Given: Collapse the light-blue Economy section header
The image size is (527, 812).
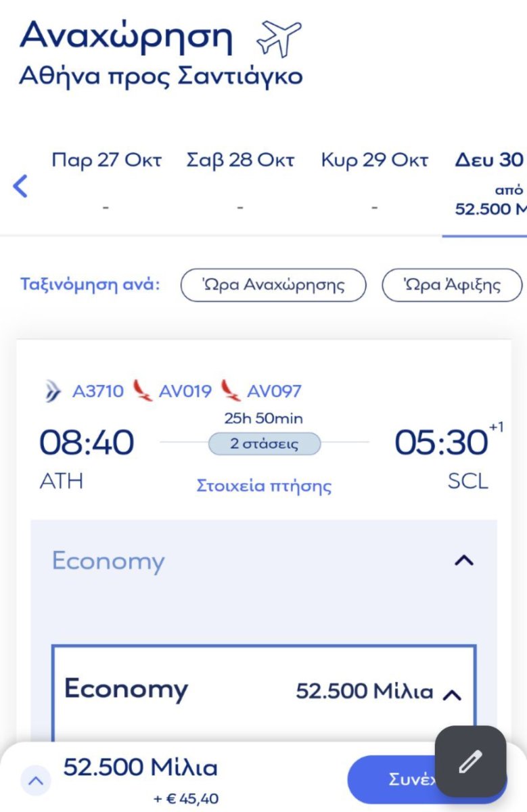Looking at the screenshot, I should [x=463, y=561].
